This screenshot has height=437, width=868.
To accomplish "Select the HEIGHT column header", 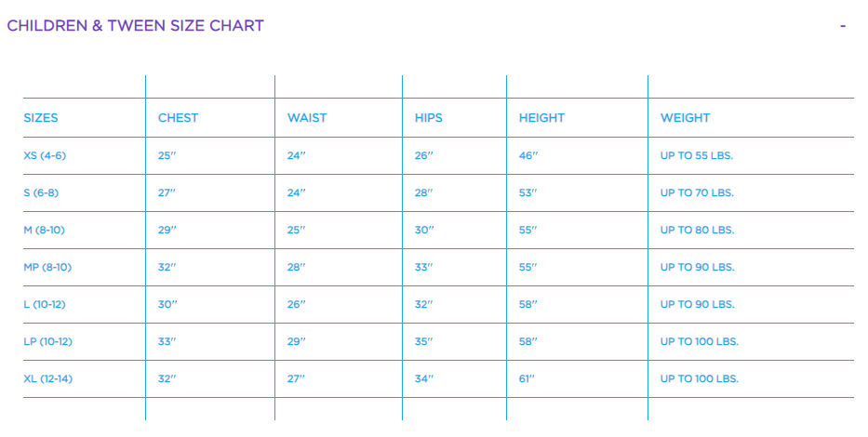I will click(541, 118).
